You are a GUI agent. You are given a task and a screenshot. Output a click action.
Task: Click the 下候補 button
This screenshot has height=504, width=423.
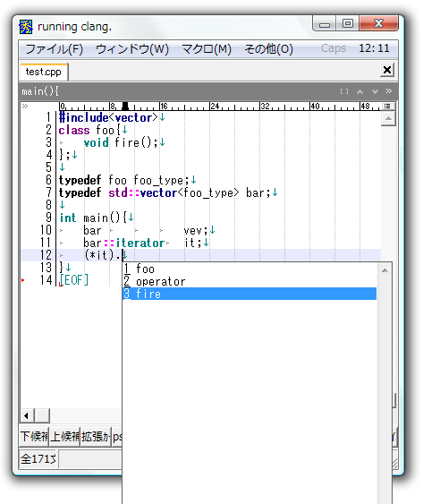(x=34, y=437)
